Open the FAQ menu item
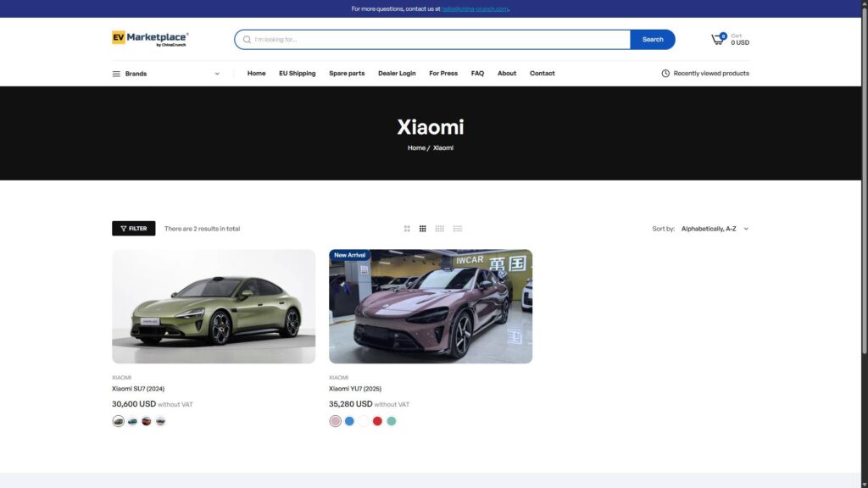 (477, 73)
